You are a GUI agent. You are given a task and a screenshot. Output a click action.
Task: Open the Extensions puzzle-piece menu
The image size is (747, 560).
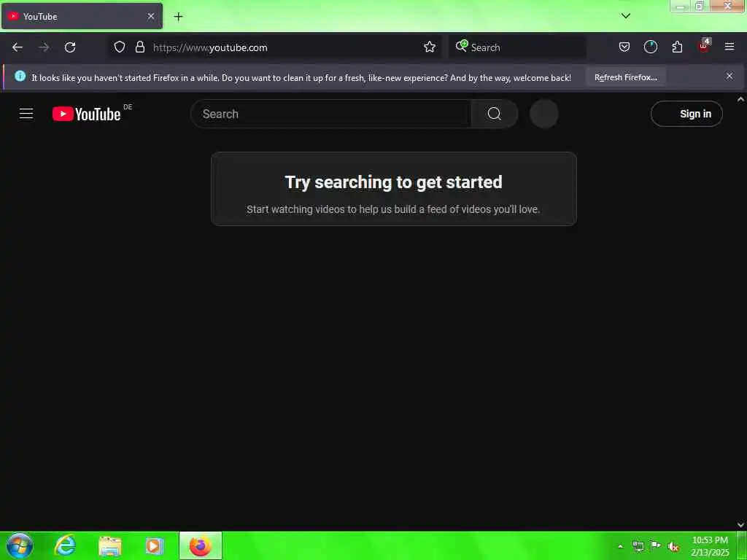(677, 47)
